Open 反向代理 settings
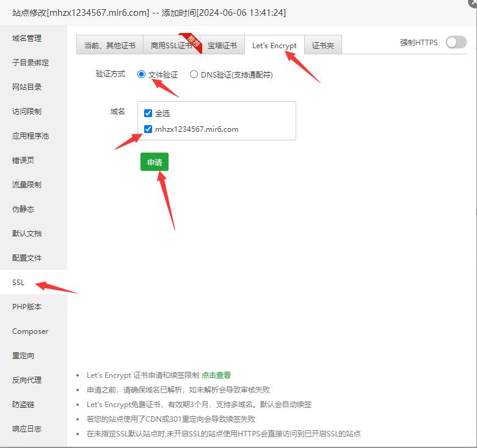Image resolution: width=477 pixels, height=448 pixels. click(27, 380)
